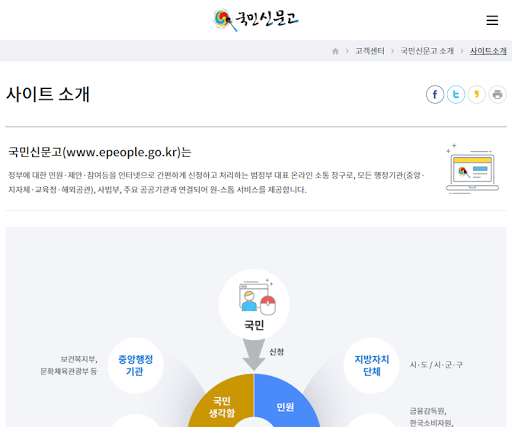Click the 국민 user circle icon
512x427 pixels.
254,304
